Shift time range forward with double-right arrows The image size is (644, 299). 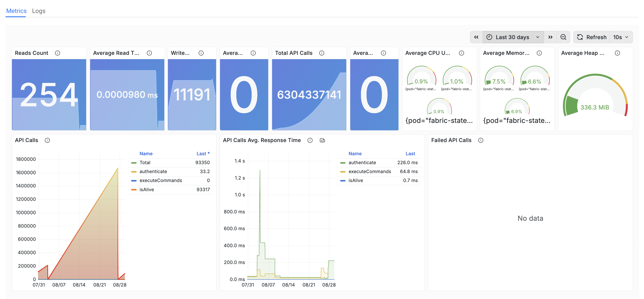click(x=550, y=37)
